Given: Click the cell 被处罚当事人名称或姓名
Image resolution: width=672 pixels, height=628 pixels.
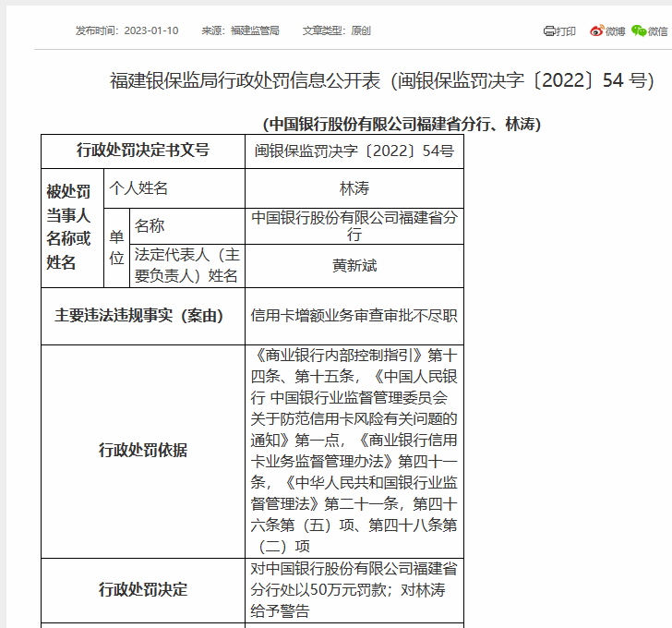Looking at the screenshot, I should (x=72, y=227).
